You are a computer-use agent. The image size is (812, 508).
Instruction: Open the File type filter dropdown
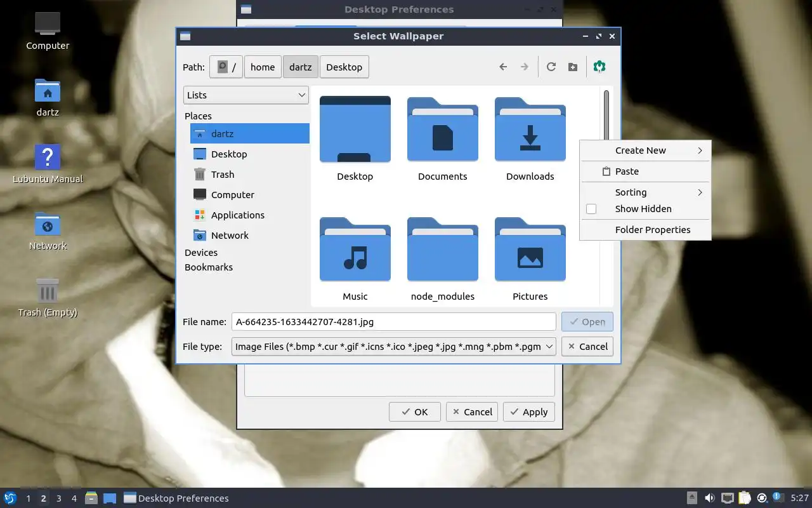[x=394, y=346]
